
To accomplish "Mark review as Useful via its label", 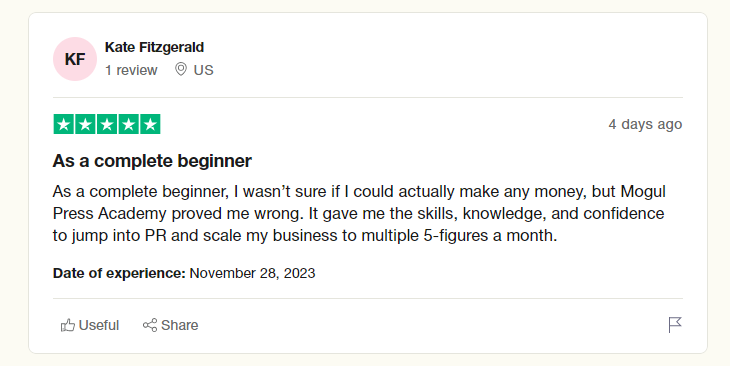I will 99,325.
